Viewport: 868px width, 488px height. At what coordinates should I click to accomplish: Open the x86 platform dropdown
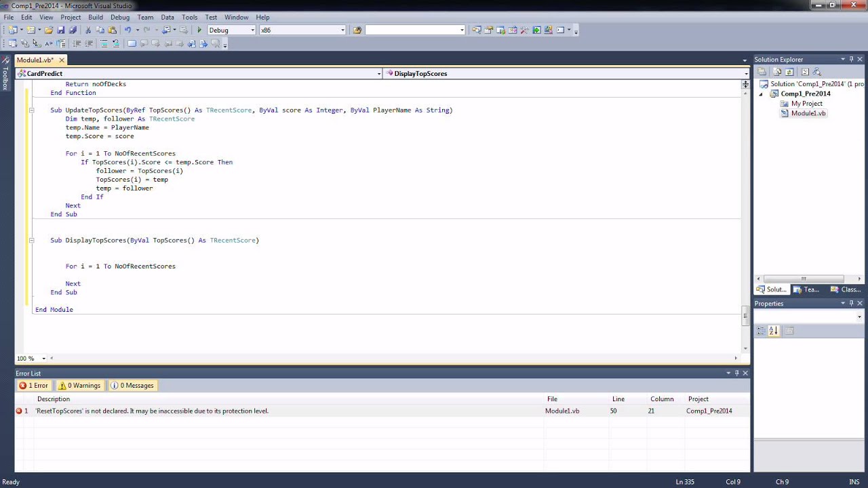[342, 30]
